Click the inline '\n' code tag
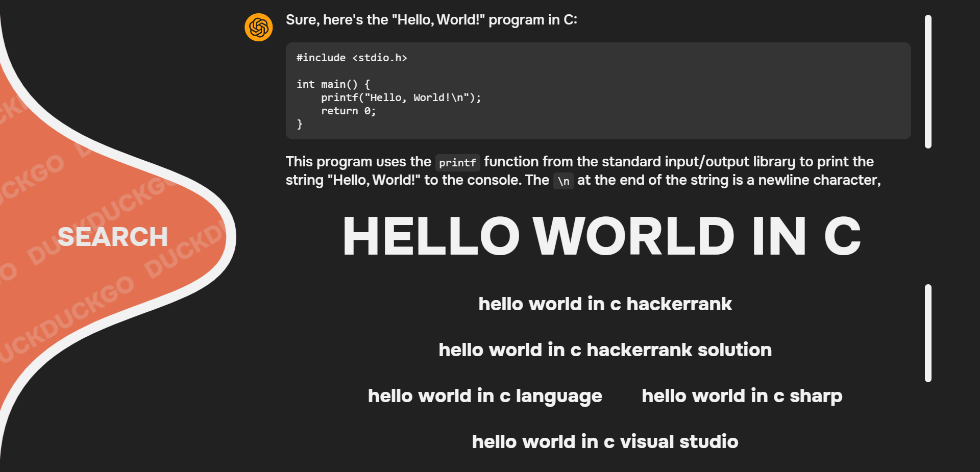980x472 pixels. 563,181
